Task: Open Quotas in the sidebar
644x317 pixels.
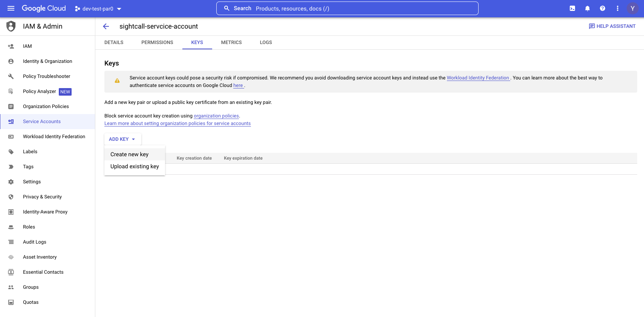Action: pyautogui.click(x=47, y=302)
